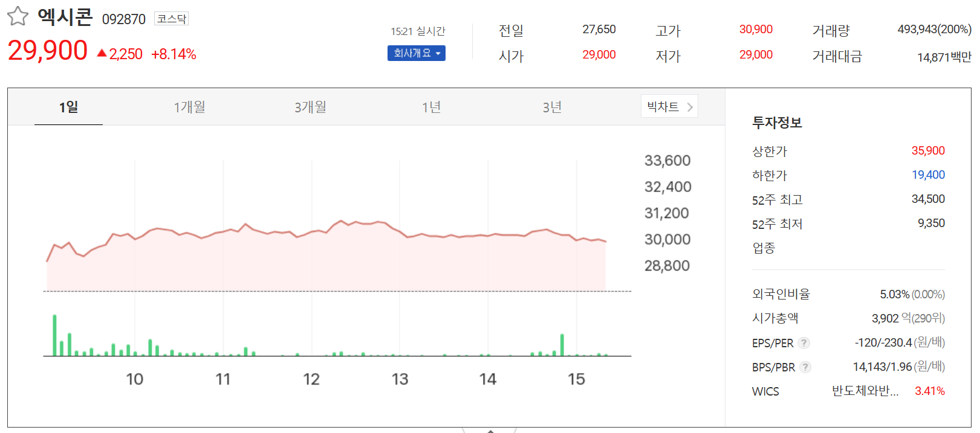Image resolution: width=980 pixels, height=433 pixels.
Task: Switch to the 1년 chart tab
Action: (431, 107)
